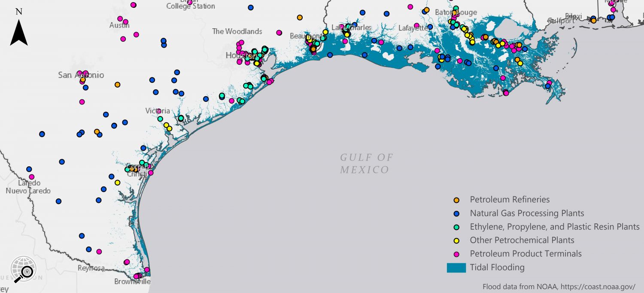Click the Tidal Flooding legend label

[x=497, y=267]
